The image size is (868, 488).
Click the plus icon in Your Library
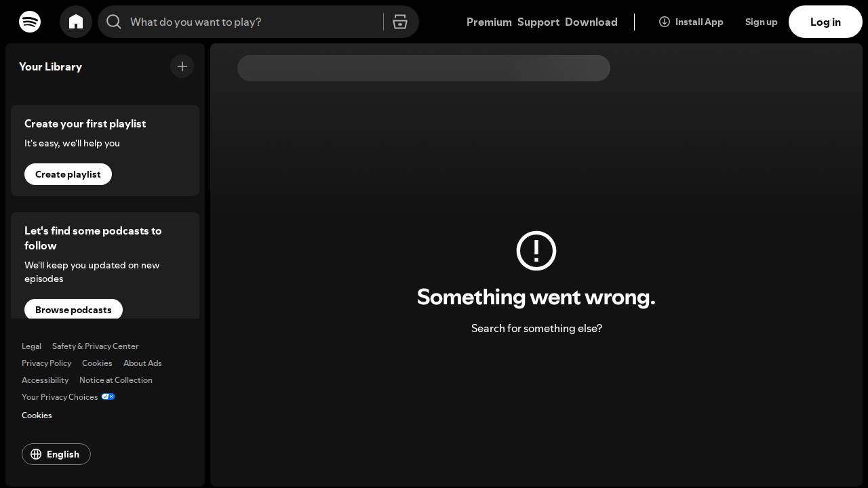pyautogui.click(x=182, y=66)
